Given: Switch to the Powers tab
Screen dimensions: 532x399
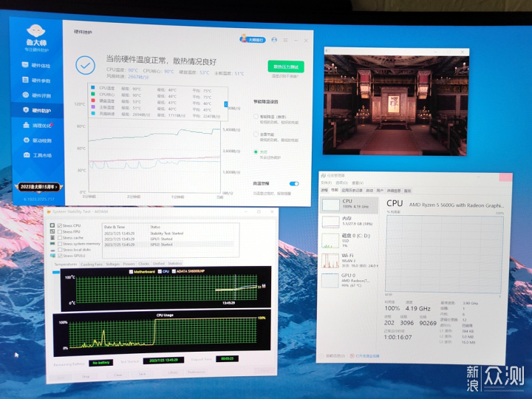Looking at the screenshot, I should pyautogui.click(x=129, y=264).
